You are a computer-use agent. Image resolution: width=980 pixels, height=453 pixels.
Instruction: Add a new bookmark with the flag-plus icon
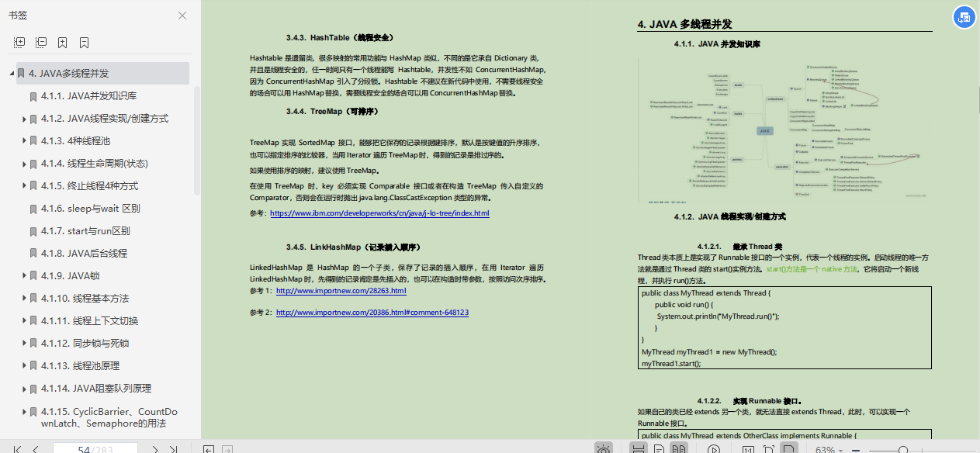coord(62,43)
